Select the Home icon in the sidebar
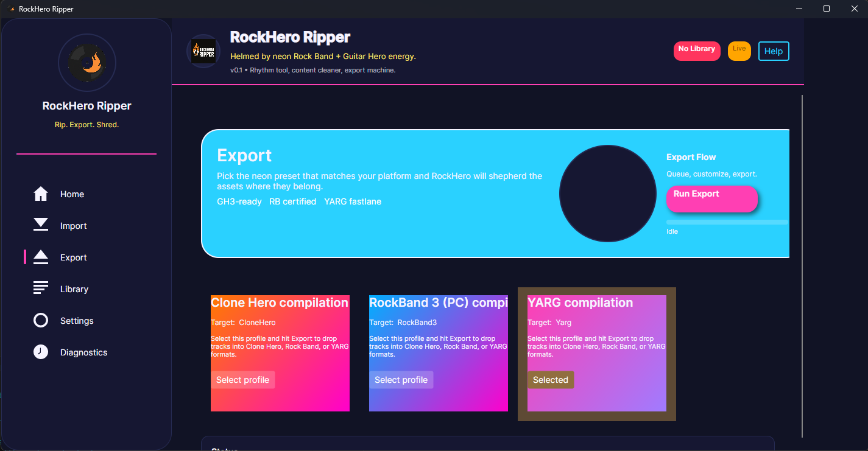Viewport: 868px width, 451px height. (40, 193)
